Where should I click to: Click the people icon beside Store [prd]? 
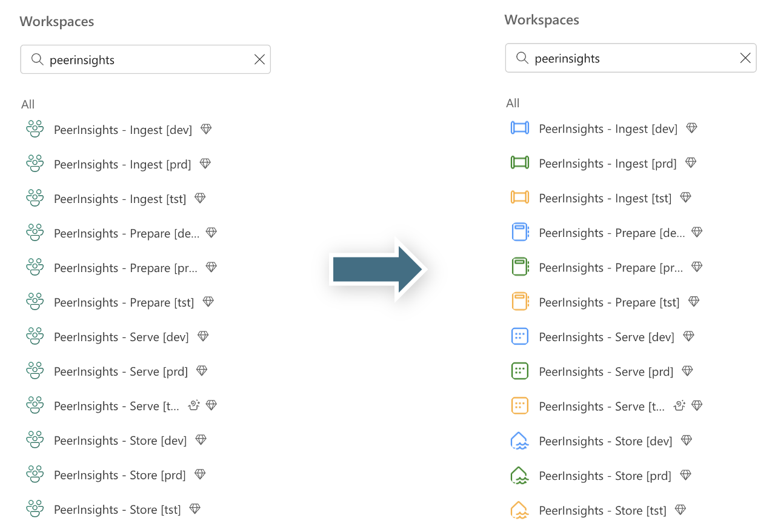(35, 474)
